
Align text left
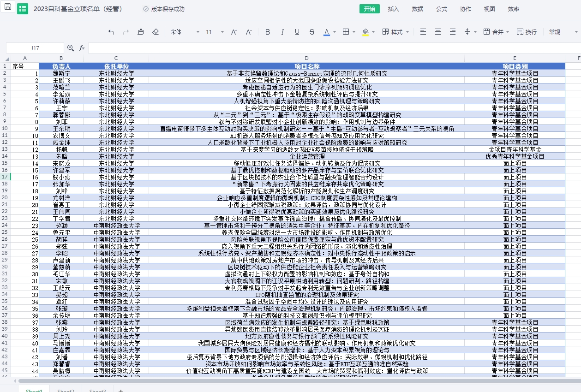(423, 32)
